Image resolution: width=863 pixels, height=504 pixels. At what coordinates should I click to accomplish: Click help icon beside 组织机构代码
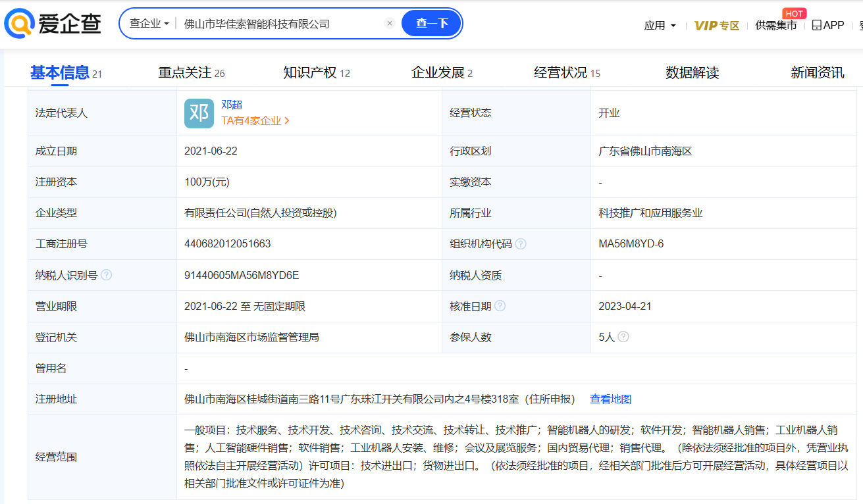click(521, 244)
